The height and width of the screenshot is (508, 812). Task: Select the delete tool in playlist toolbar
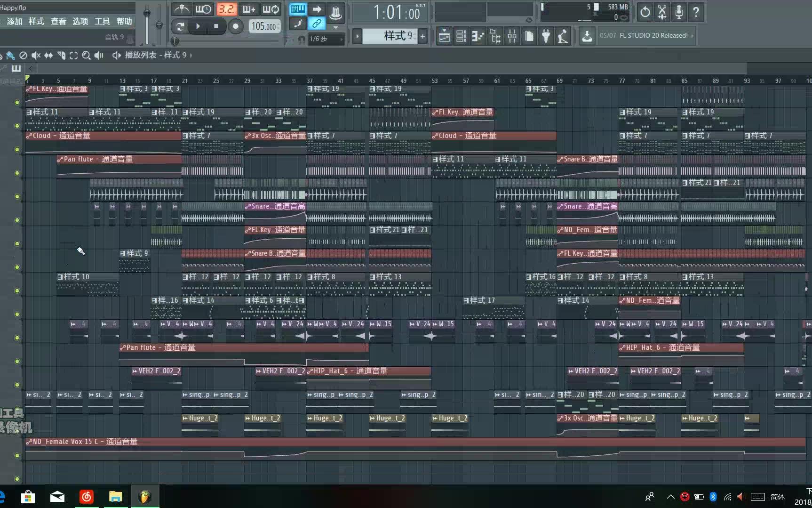click(23, 55)
